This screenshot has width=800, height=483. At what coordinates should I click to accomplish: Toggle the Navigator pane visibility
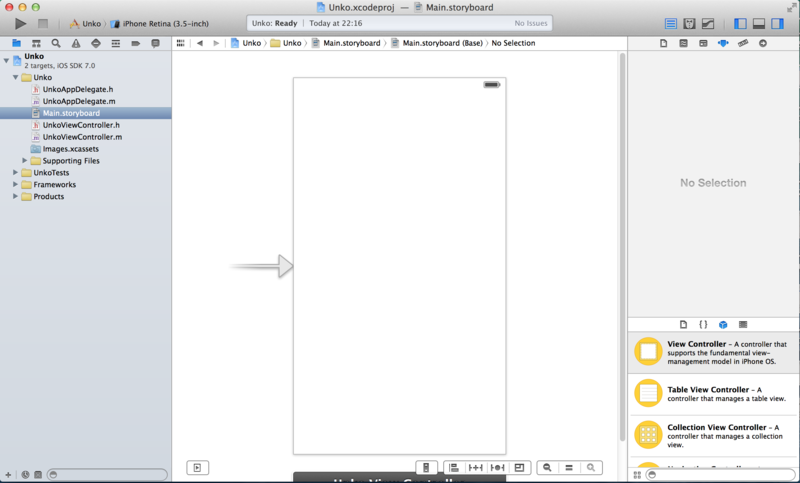point(740,23)
